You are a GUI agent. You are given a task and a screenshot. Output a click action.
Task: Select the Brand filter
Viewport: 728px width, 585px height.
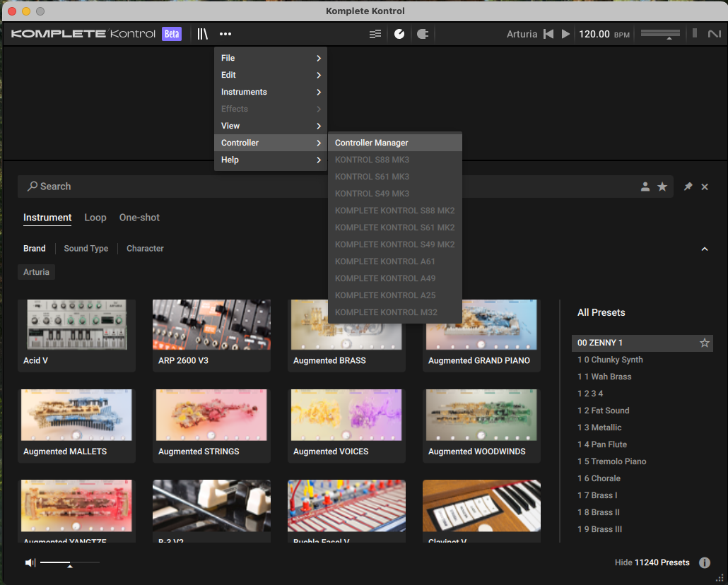pos(35,249)
